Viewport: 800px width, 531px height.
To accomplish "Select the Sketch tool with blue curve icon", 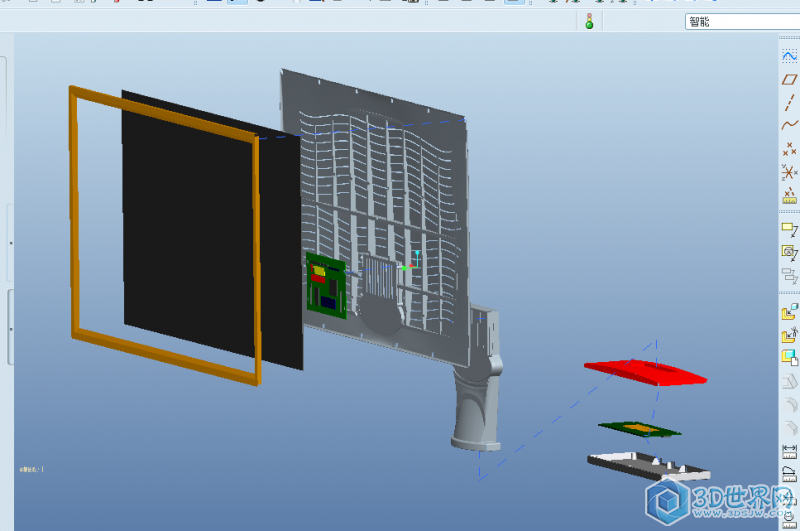I will click(789, 56).
